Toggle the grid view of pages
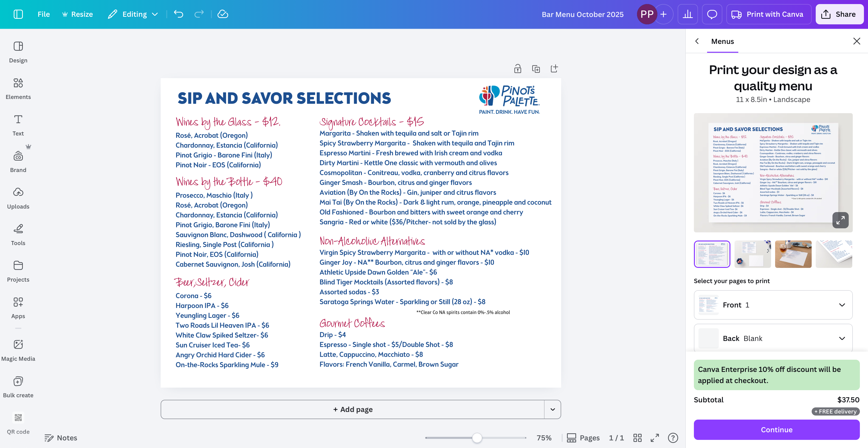This screenshot has width=868, height=448. tap(637, 438)
